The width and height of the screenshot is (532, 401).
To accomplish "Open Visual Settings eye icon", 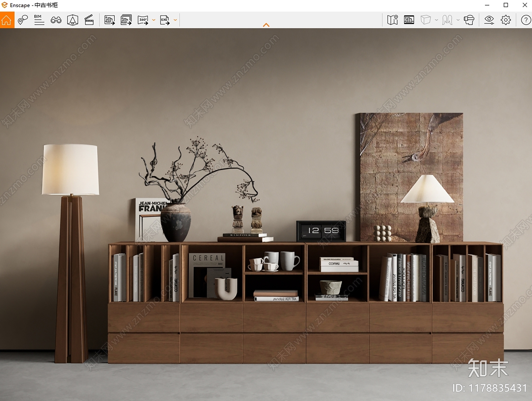I will point(489,20).
